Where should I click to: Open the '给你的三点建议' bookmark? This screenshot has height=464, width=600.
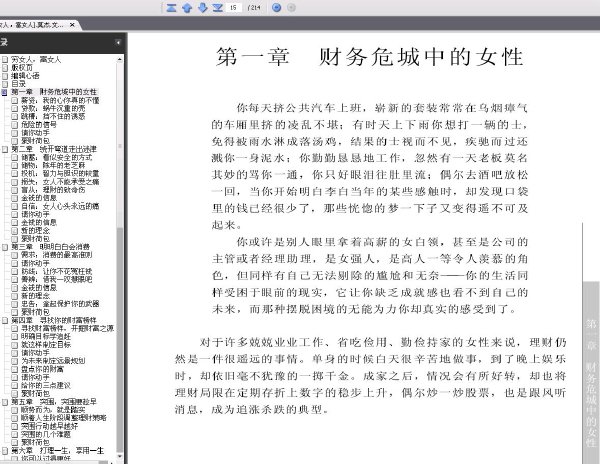[x=46, y=385]
